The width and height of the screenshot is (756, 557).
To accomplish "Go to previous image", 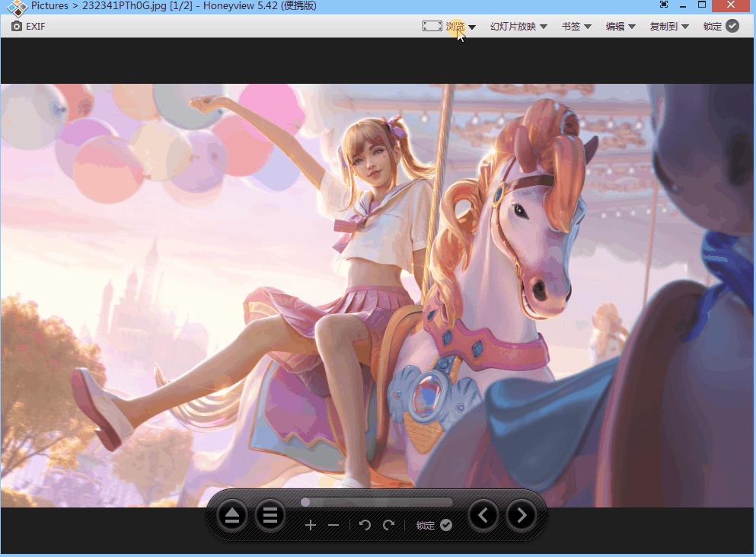I will pyautogui.click(x=483, y=516).
